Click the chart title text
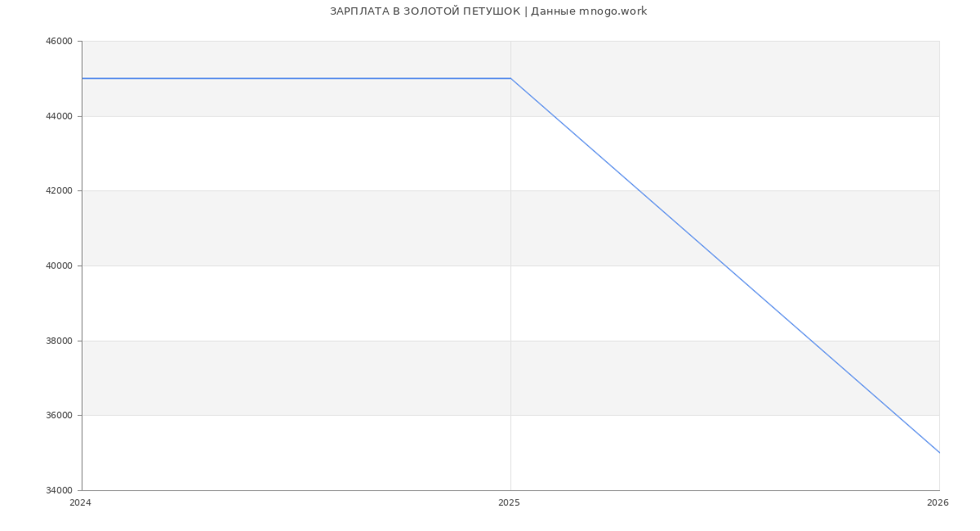Image resolution: width=980 pixels, height=531 pixels. pyautogui.click(x=488, y=11)
